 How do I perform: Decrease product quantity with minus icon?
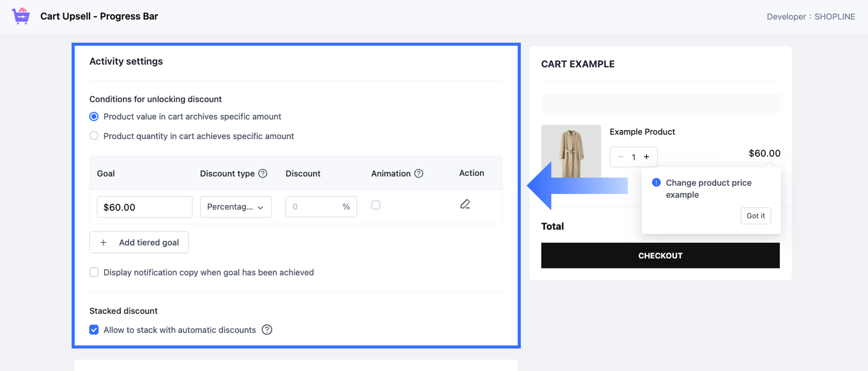pyautogui.click(x=621, y=157)
